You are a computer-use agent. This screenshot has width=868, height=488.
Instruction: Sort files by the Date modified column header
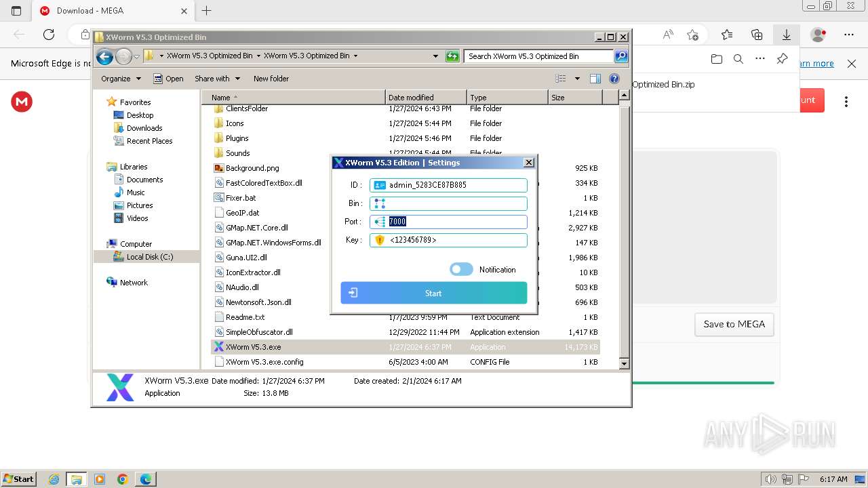click(426, 98)
